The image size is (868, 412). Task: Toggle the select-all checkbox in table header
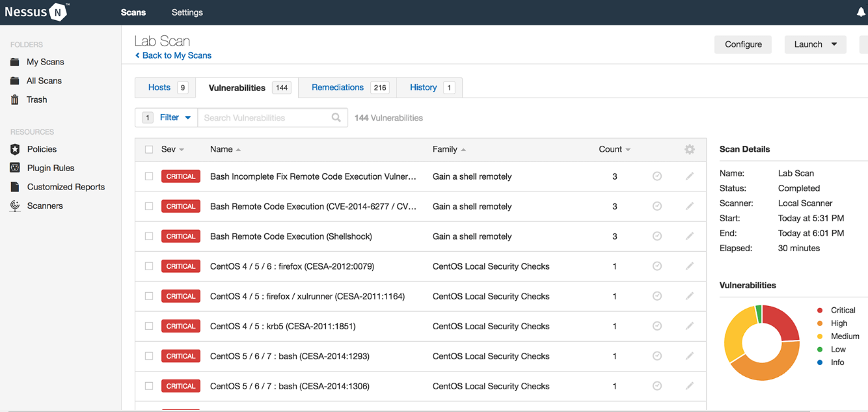149,150
